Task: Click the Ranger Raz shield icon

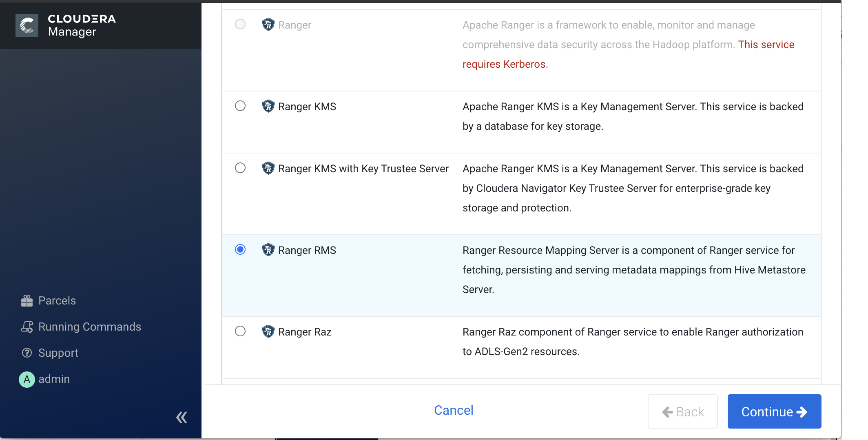Action: (x=268, y=332)
